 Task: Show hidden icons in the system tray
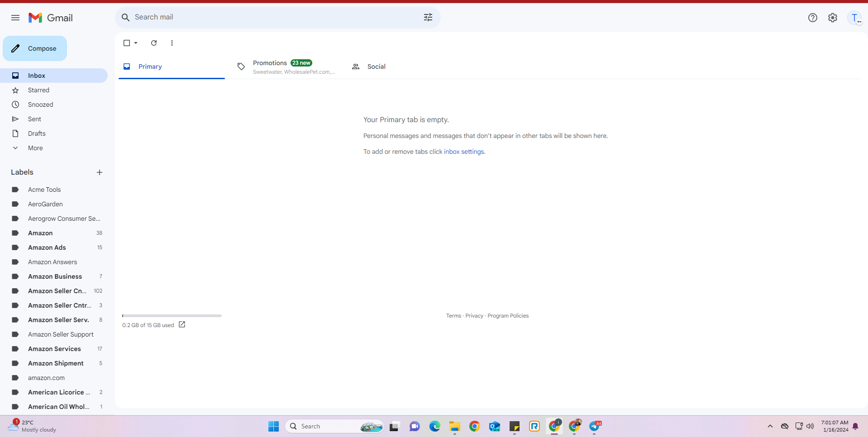[x=770, y=426]
